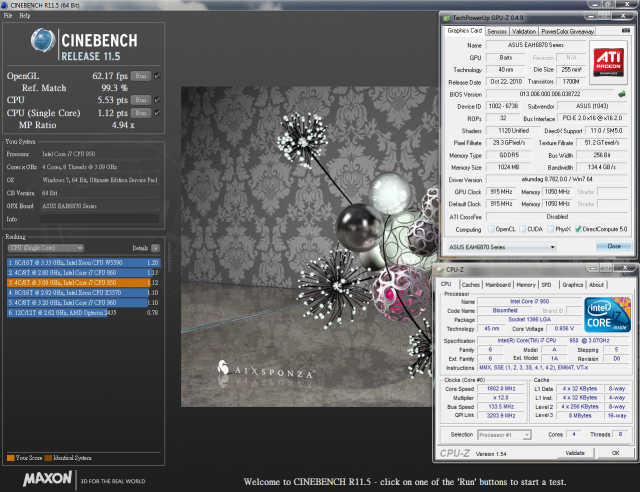640x492 pixels.
Task: Click the Core Speed value in CPU-Z
Action: click(x=501, y=389)
